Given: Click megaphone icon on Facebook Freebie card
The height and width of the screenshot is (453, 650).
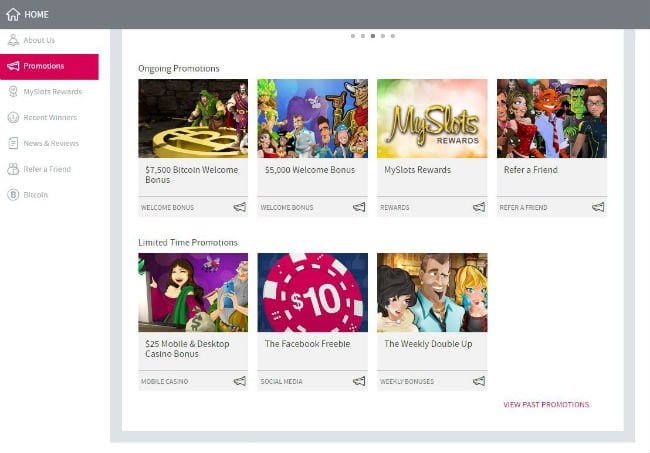Looking at the screenshot, I should (x=359, y=381).
